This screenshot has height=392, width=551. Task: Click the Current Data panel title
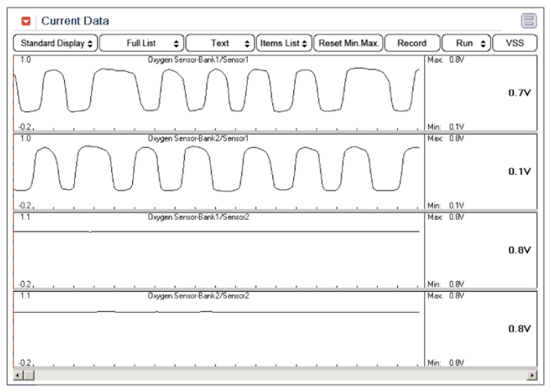coord(75,21)
